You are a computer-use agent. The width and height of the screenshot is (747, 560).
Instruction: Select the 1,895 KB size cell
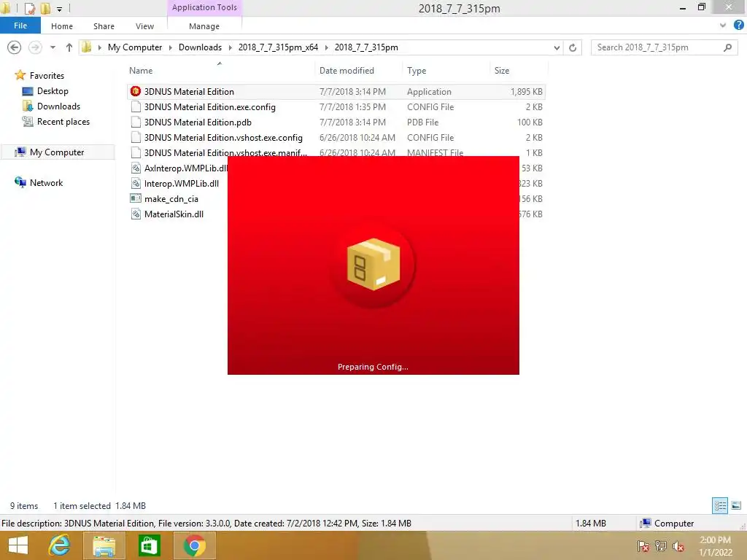click(527, 91)
